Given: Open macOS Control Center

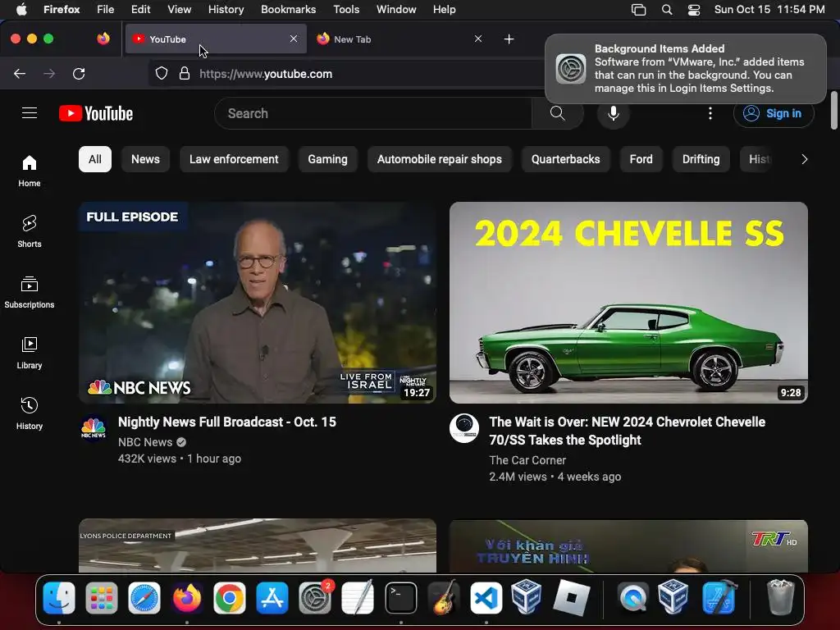Looking at the screenshot, I should (x=694, y=10).
